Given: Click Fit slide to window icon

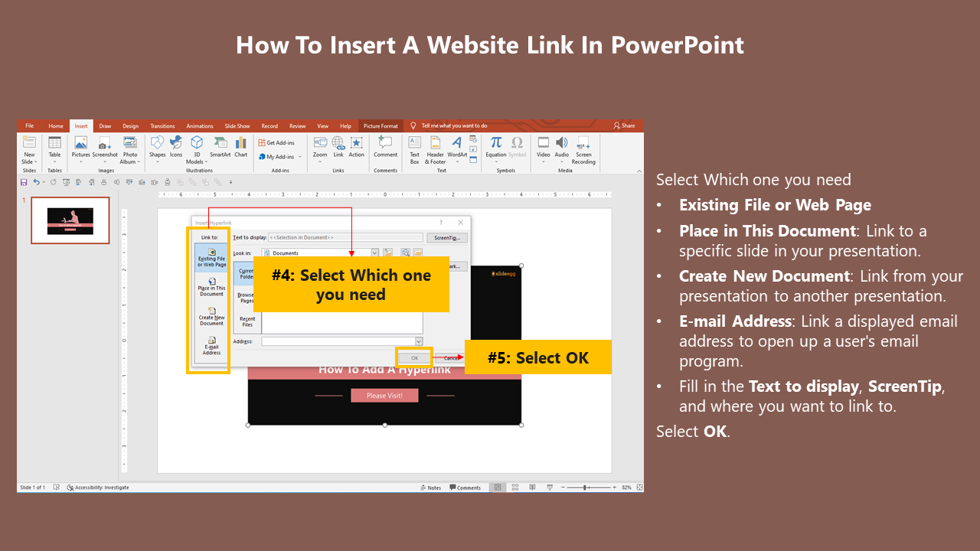Looking at the screenshot, I should (x=639, y=487).
